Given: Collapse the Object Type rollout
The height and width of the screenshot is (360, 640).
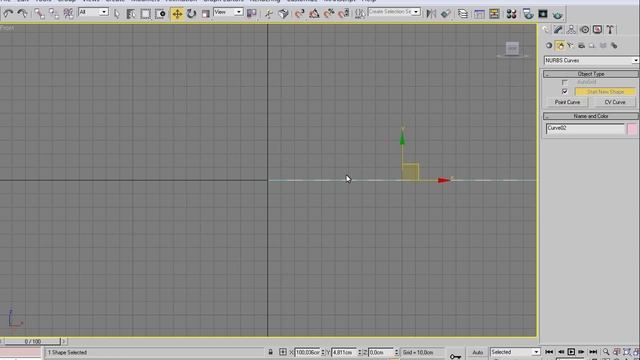Looking at the screenshot, I should (x=591, y=74).
